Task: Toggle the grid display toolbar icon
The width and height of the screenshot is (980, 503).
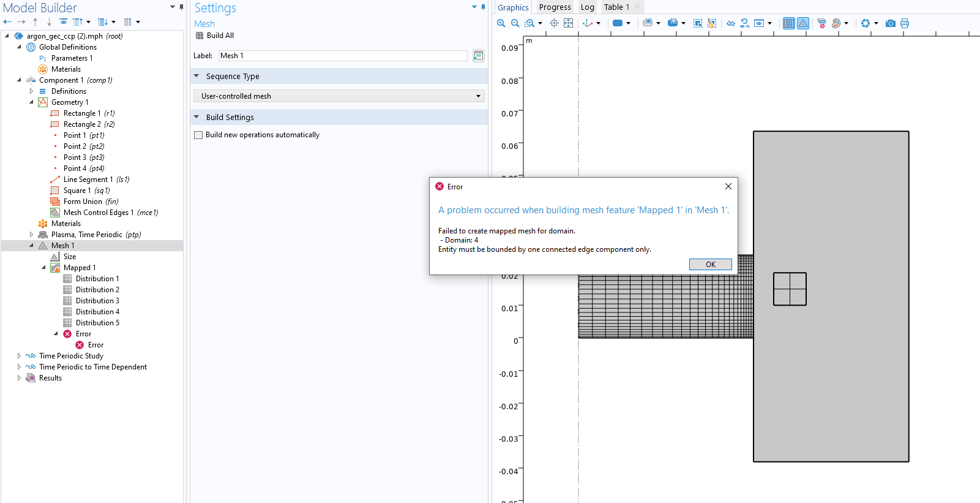Action: 789,23
